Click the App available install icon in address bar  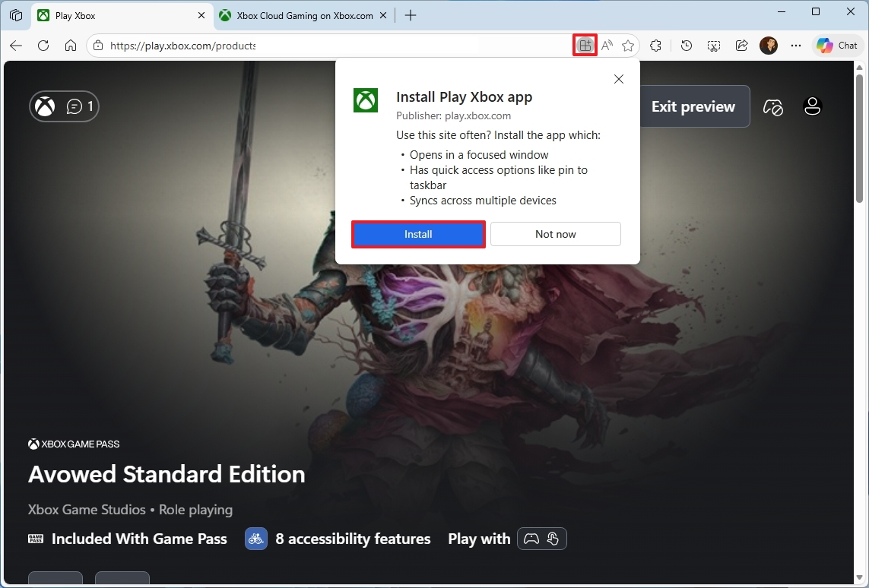tap(585, 46)
